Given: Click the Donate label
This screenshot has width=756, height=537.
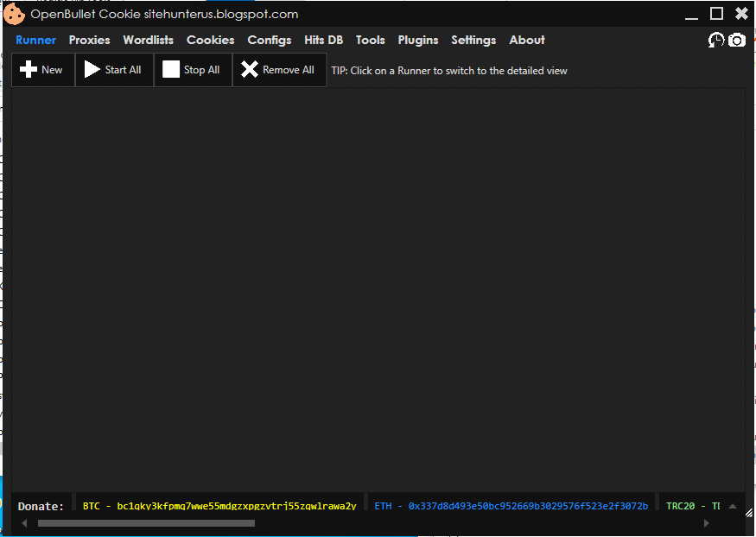Looking at the screenshot, I should pos(41,506).
